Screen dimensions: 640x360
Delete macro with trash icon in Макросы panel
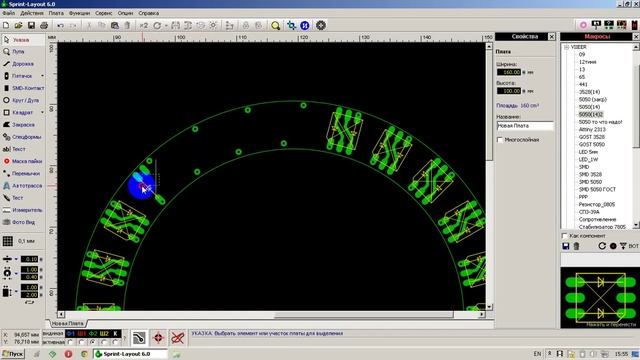(576, 246)
